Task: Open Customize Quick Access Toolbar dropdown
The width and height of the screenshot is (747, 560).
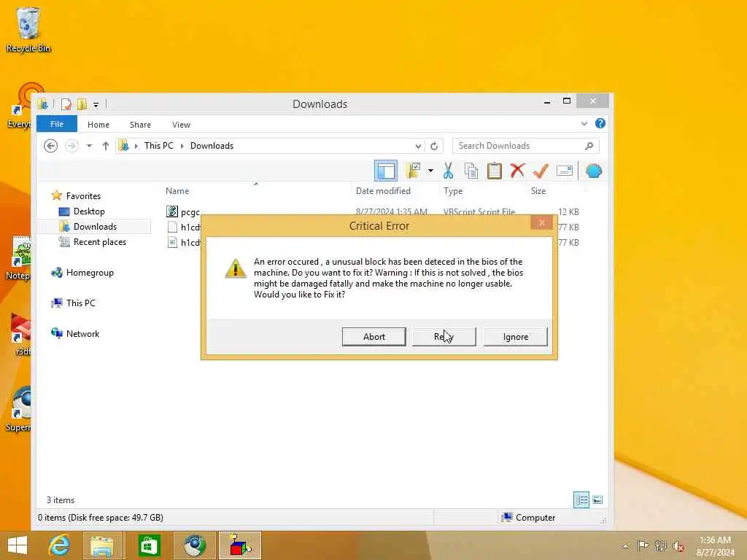Action: pyautogui.click(x=96, y=104)
